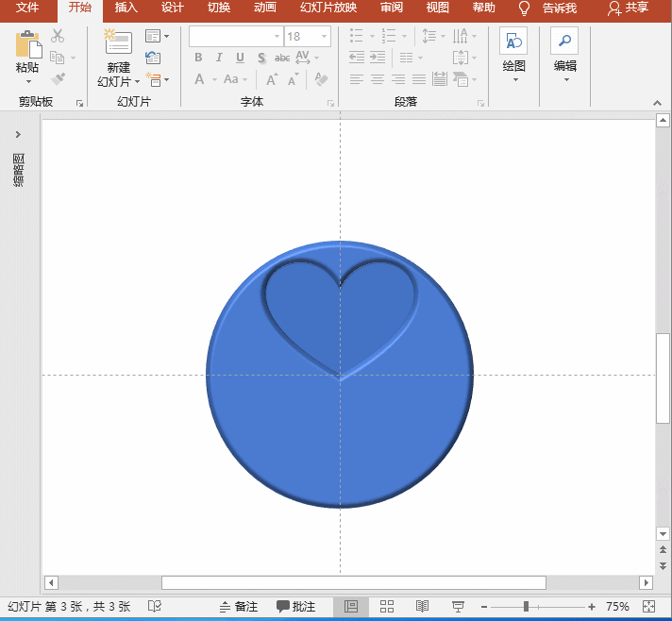Switch to the Insert (插入) tab

coord(126,8)
